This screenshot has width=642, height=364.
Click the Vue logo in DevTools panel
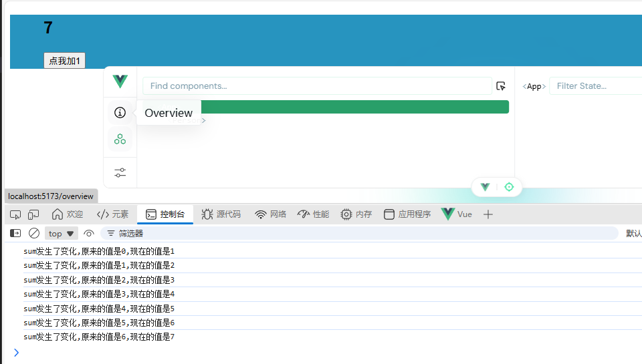point(120,81)
